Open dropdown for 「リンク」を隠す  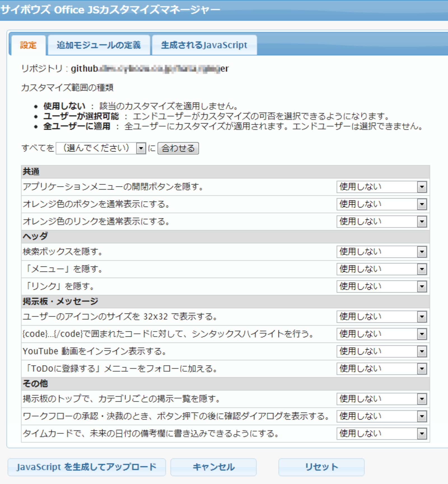tap(382, 286)
